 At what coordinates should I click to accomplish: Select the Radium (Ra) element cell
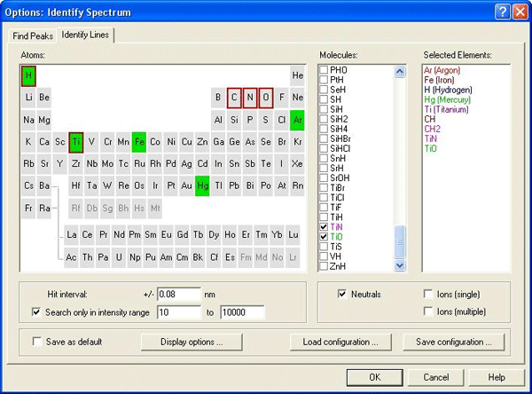44,209
